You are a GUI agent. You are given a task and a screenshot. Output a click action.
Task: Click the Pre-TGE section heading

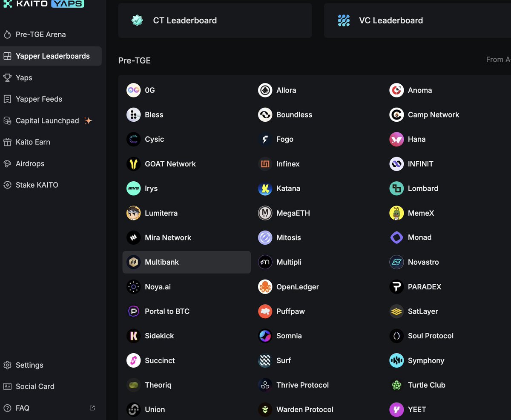(x=135, y=60)
